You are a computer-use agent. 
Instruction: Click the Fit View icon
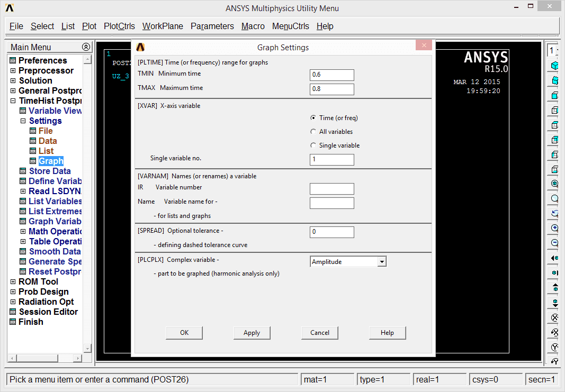coord(554,184)
